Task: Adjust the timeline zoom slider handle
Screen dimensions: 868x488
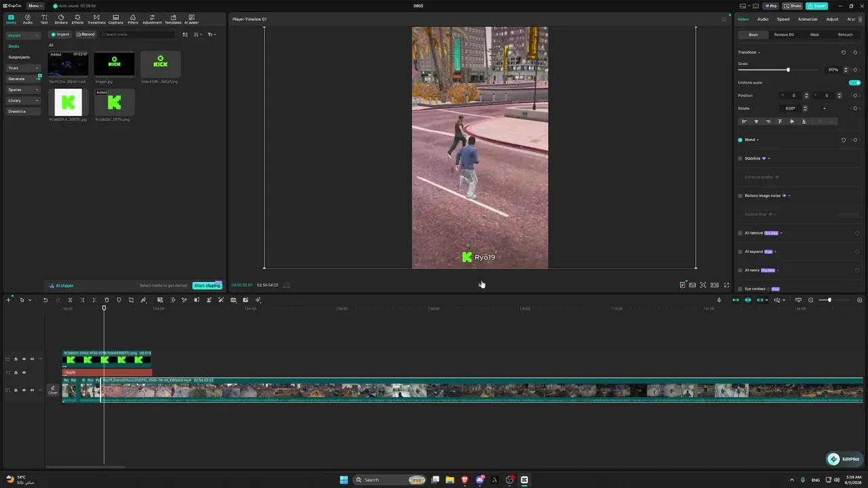Action: click(829, 300)
